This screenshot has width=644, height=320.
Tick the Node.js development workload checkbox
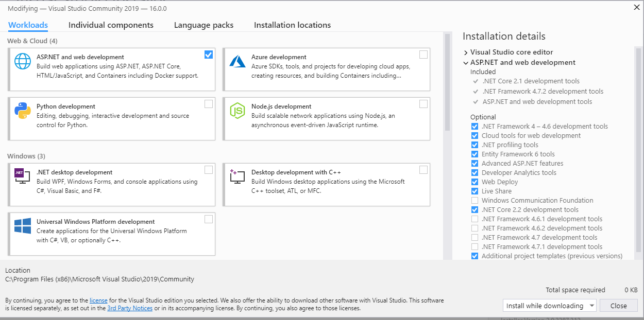(x=423, y=104)
